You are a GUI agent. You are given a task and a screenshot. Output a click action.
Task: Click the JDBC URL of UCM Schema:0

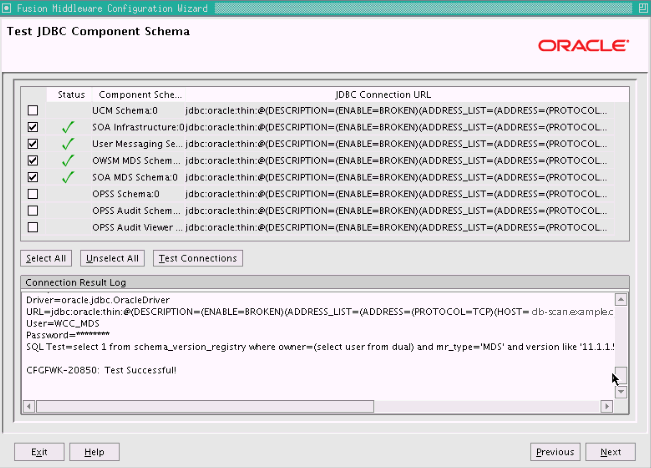(x=396, y=110)
